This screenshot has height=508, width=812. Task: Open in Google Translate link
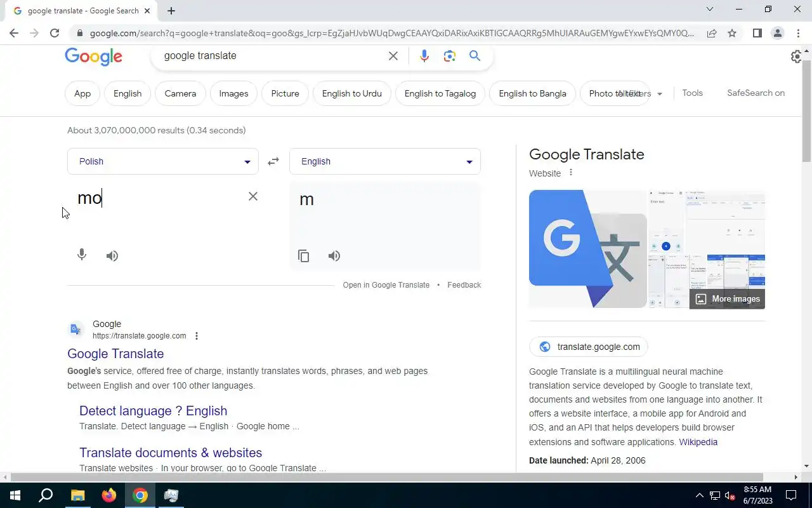point(386,285)
